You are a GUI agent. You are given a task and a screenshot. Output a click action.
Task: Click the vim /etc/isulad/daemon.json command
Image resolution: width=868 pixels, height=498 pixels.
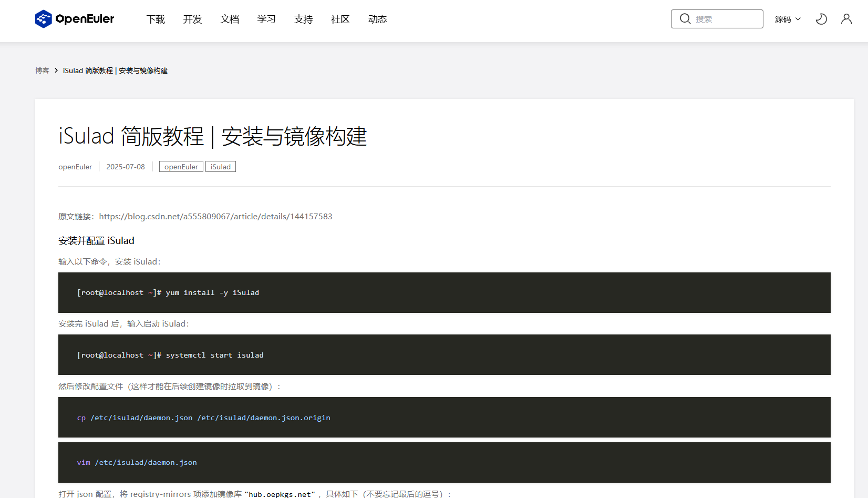(x=137, y=462)
